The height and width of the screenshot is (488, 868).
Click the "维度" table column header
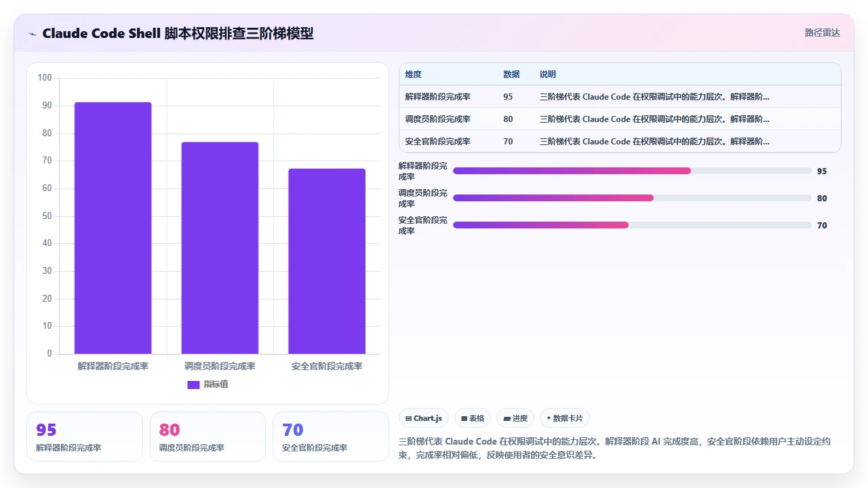coord(413,75)
